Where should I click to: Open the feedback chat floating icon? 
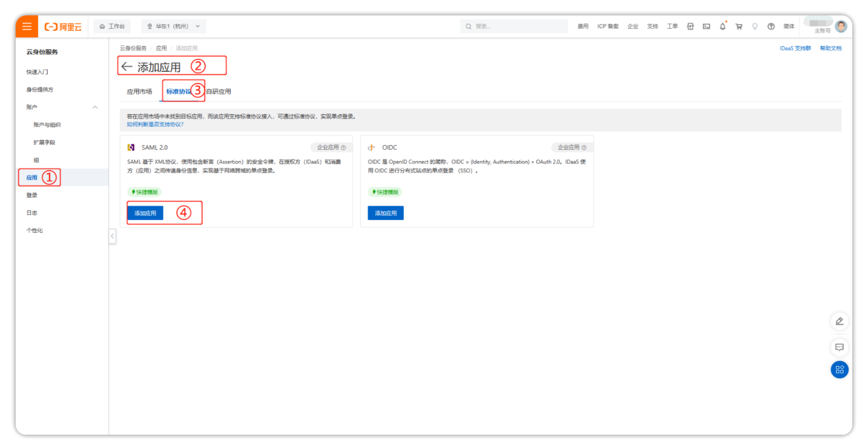coord(839,347)
